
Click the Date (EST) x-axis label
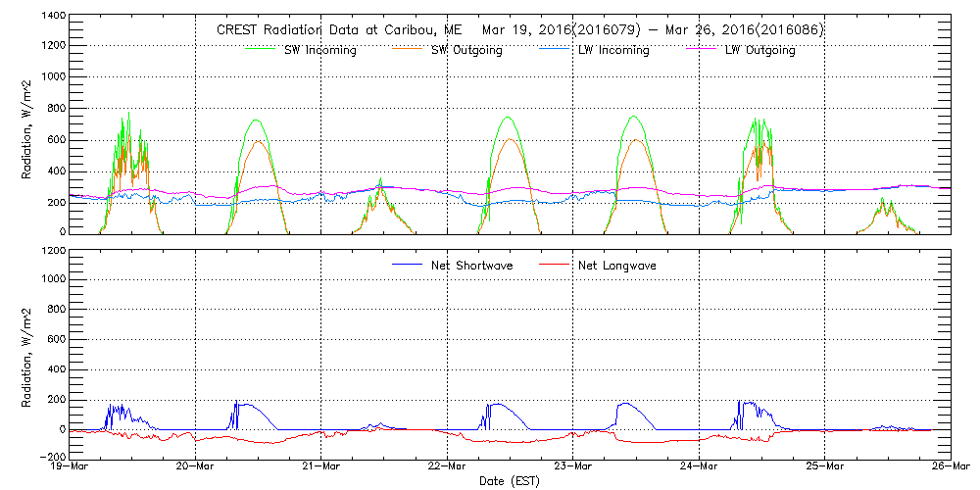[511, 481]
